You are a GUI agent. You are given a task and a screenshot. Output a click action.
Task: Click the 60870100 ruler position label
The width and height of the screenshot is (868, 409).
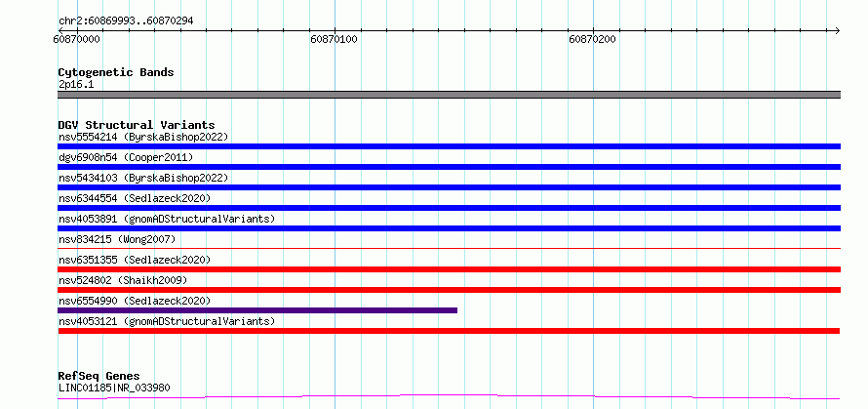334,40
